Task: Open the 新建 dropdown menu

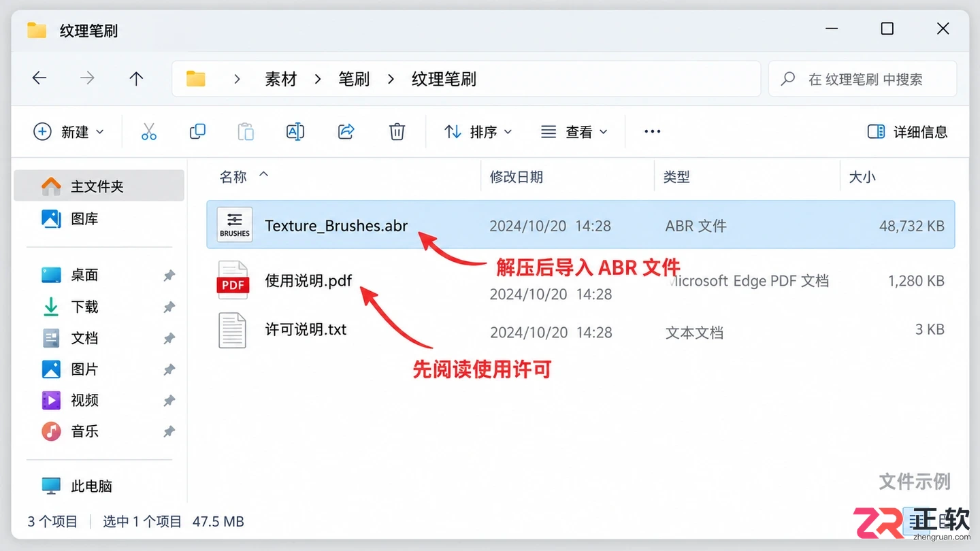Action: click(69, 132)
